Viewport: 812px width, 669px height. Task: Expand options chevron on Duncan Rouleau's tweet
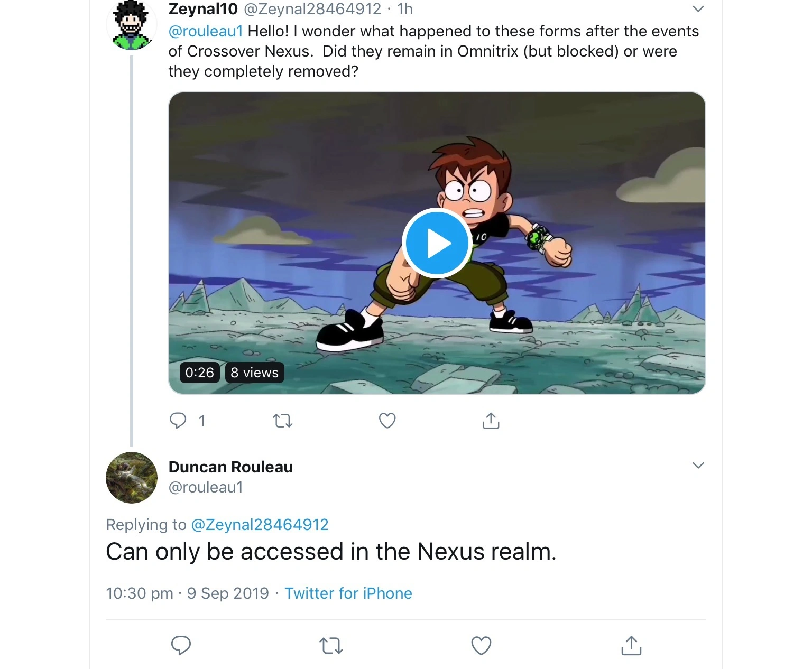click(698, 465)
